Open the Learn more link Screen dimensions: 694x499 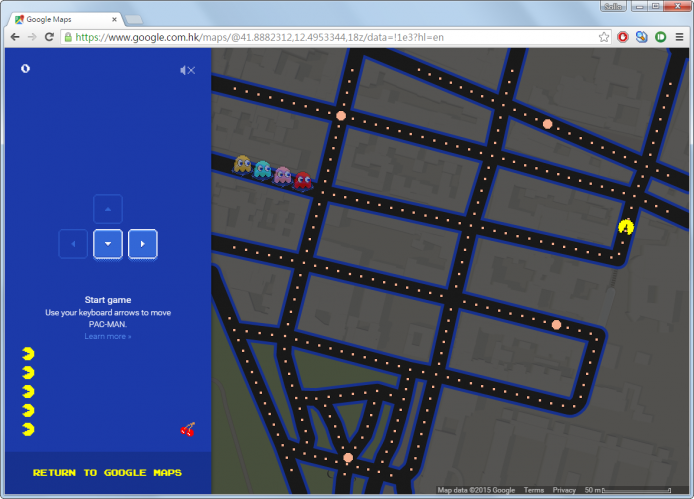[x=108, y=337]
